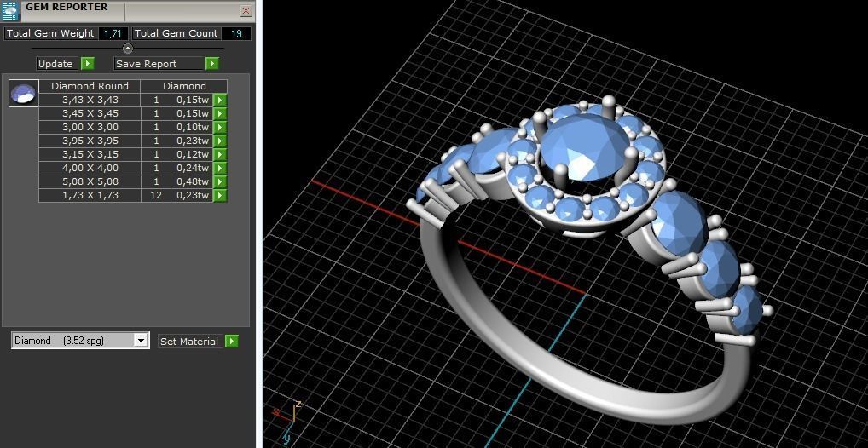
Task: Collapse the panel using the round arrow handle
Action: pos(127,49)
